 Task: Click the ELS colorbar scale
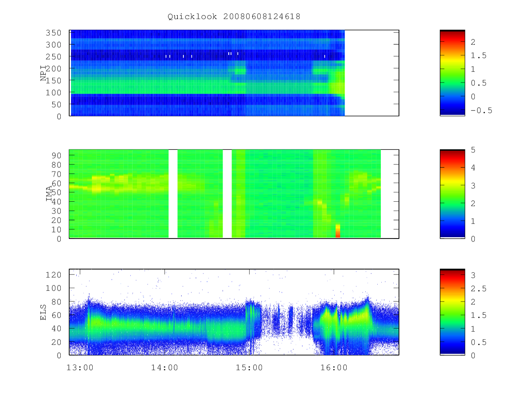(x=452, y=312)
